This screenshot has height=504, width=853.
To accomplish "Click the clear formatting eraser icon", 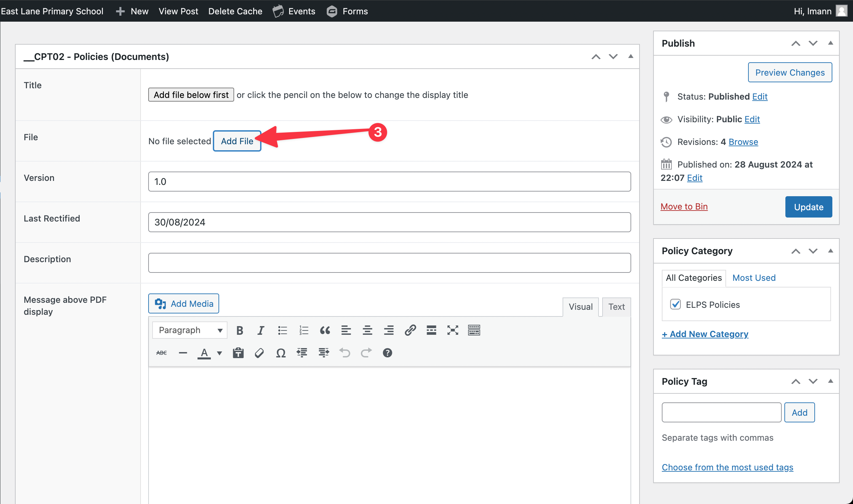I will pyautogui.click(x=259, y=353).
